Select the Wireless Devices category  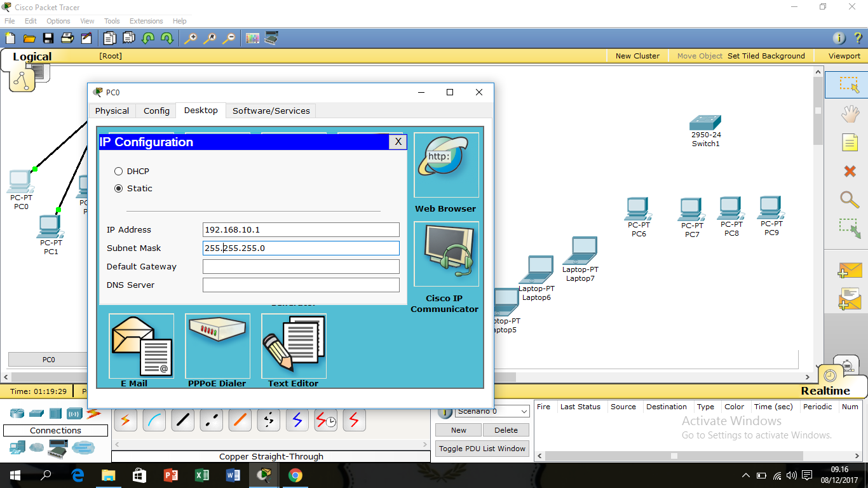click(x=74, y=414)
